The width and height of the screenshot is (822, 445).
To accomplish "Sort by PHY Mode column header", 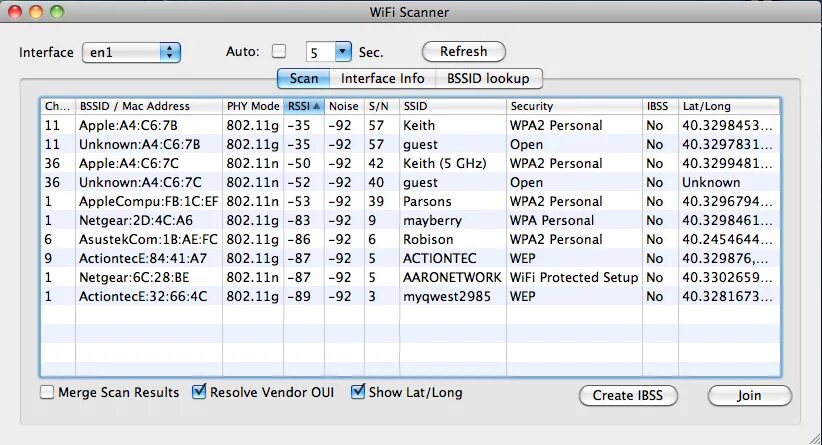I will point(253,106).
